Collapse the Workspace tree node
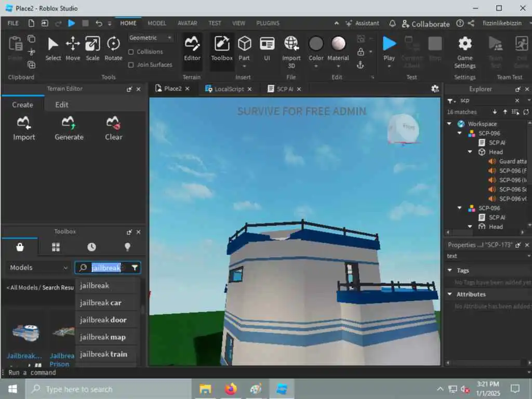Image resolution: width=532 pixels, height=399 pixels. click(449, 124)
